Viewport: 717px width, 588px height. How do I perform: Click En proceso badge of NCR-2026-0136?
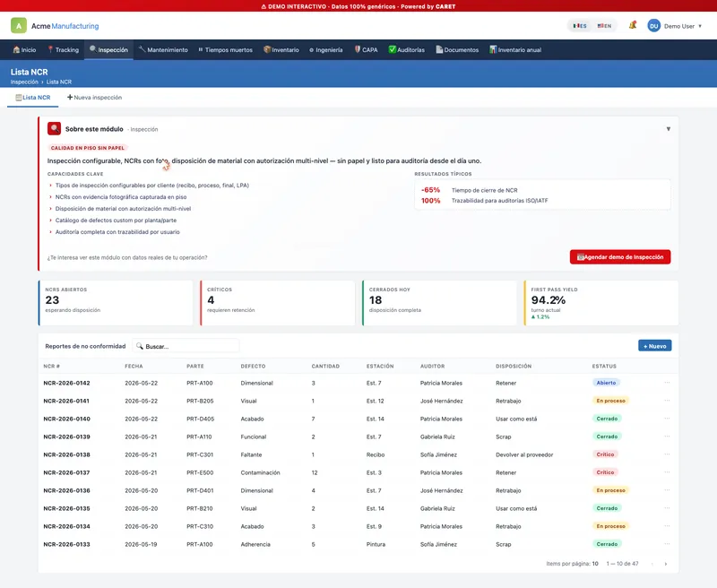[610, 490]
